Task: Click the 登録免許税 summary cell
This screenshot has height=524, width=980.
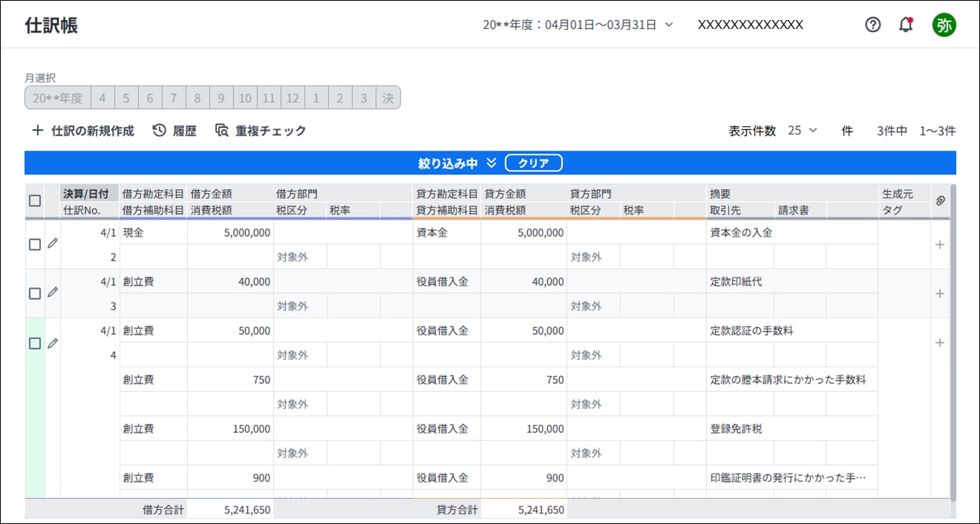Action: coord(792,429)
